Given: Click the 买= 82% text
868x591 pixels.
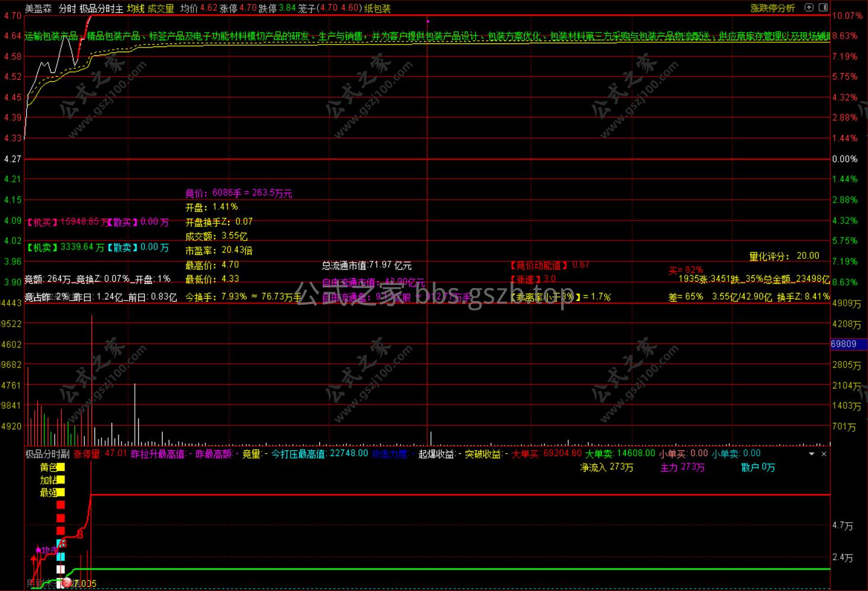Looking at the screenshot, I should click(x=686, y=270).
